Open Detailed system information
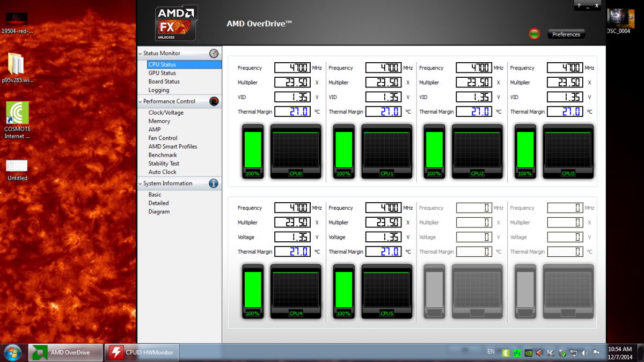644x362 pixels. tap(158, 203)
